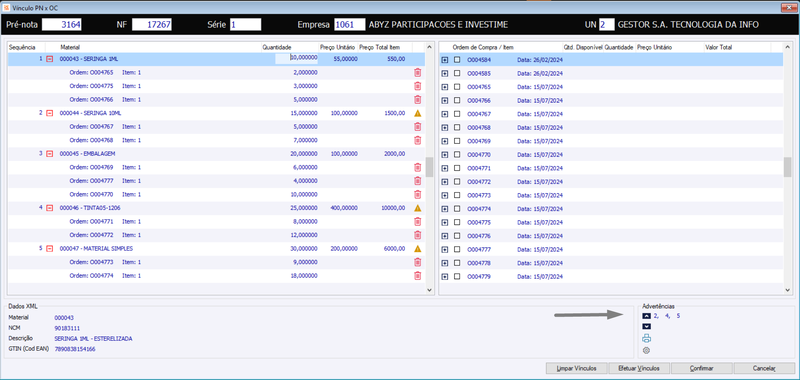Go to next warning in Advertências

tap(646, 326)
